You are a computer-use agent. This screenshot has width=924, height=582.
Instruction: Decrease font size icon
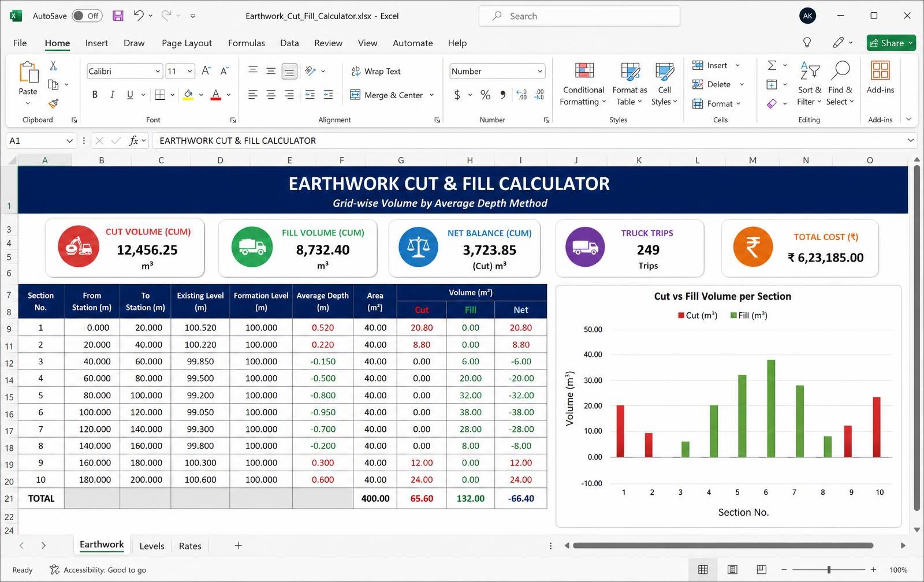[225, 71]
